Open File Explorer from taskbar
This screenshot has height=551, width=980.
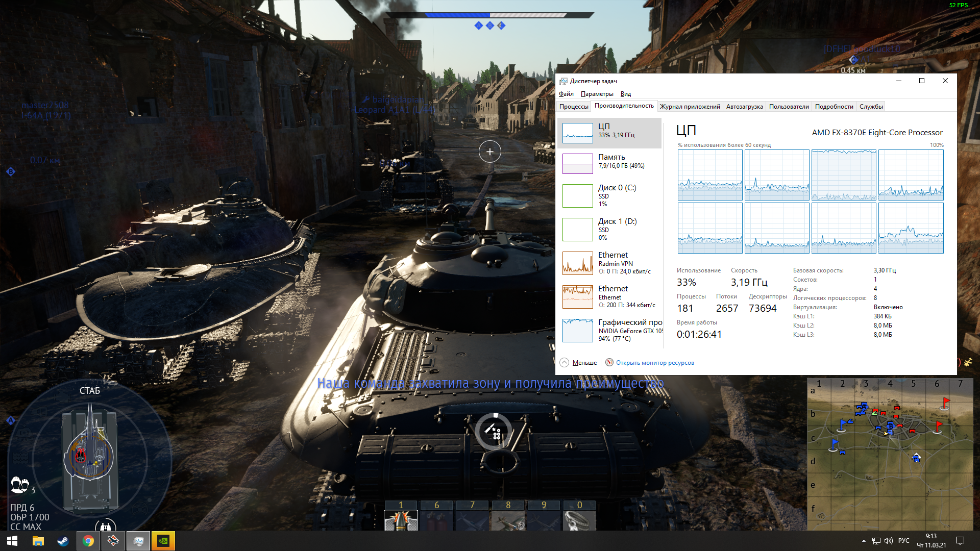[x=38, y=541]
